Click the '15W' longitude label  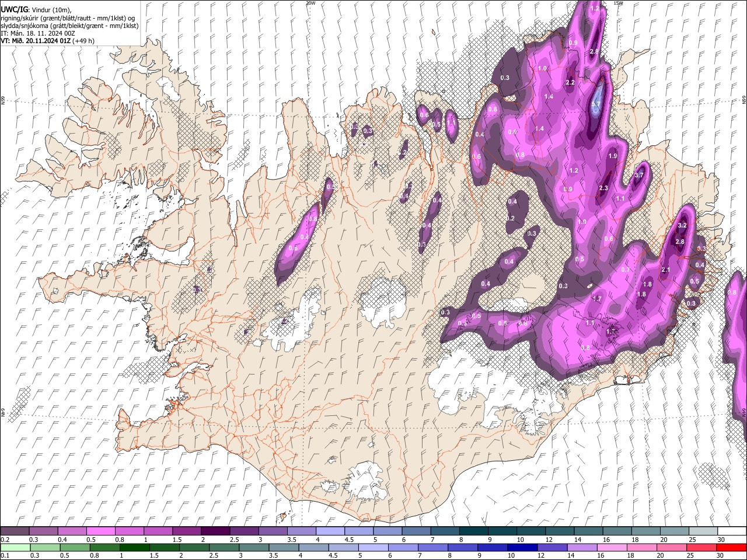(618, 3)
